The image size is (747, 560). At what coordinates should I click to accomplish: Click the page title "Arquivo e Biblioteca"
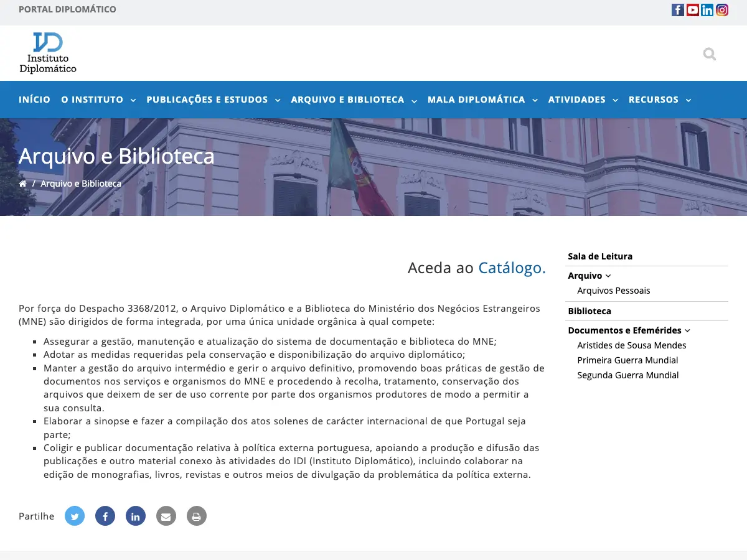(x=116, y=156)
